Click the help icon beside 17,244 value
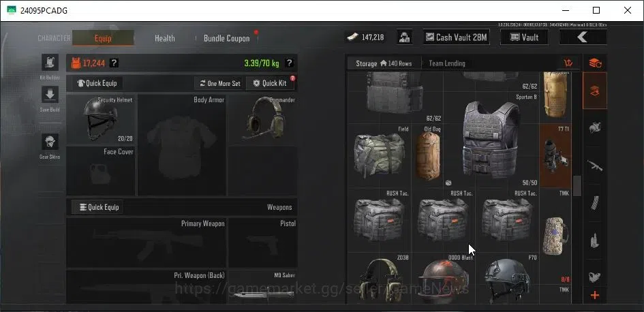The image size is (644, 312). pos(114,63)
